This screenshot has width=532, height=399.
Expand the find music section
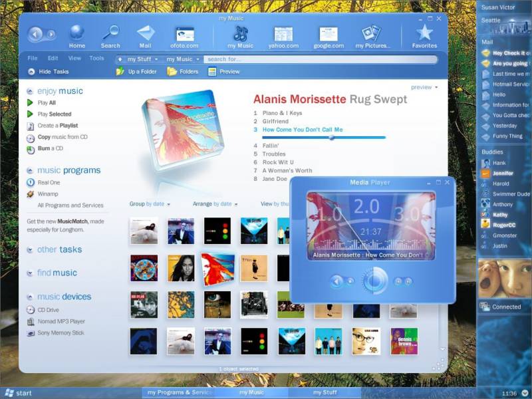pyautogui.click(x=30, y=273)
